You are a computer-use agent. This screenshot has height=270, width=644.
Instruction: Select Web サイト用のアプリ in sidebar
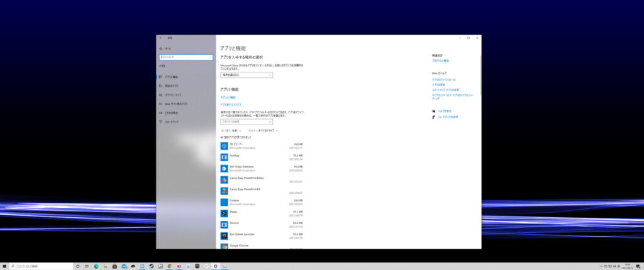tap(186, 104)
